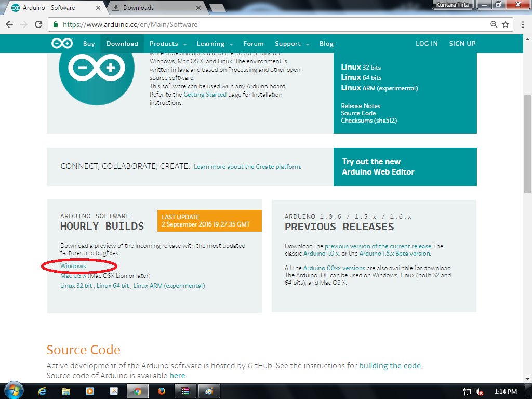The image size is (532, 399).
Task: Download hourly build Linux ARM (experimental)
Action: 169,286
